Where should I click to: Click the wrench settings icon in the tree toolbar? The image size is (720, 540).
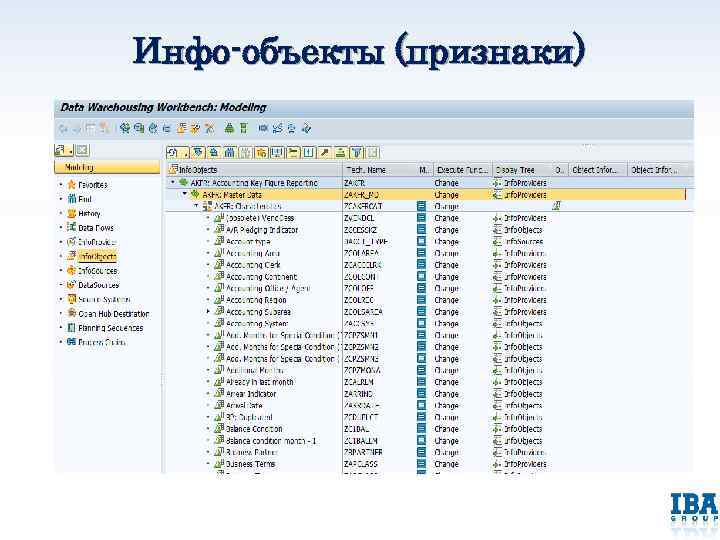(325, 152)
